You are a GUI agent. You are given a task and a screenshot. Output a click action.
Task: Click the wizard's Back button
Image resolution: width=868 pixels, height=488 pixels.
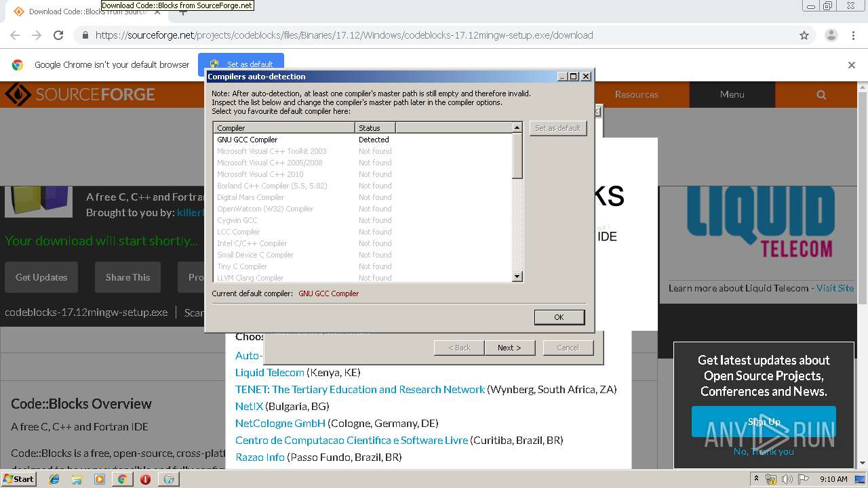click(459, 348)
